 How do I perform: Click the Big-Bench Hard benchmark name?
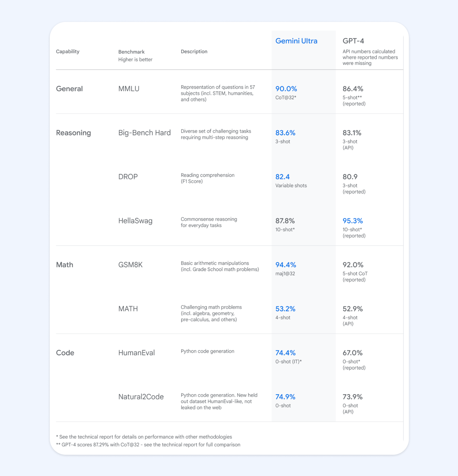tap(144, 133)
